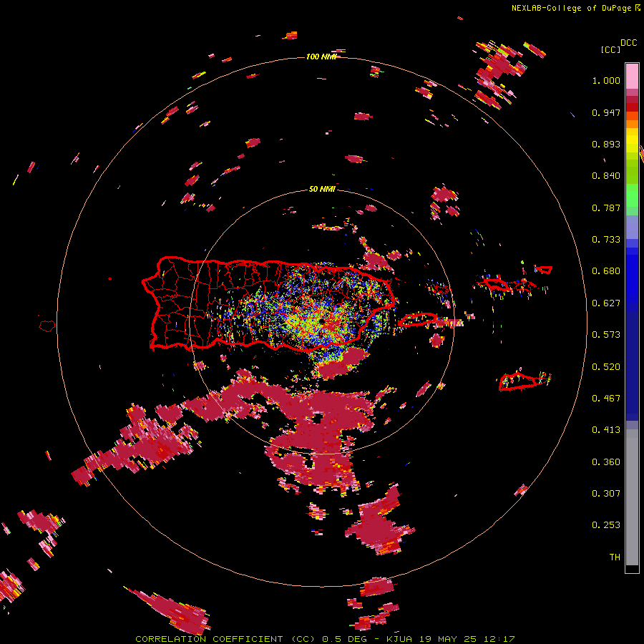Click the 0.573 scale value
Screen dimensions: 644x644
(606, 335)
